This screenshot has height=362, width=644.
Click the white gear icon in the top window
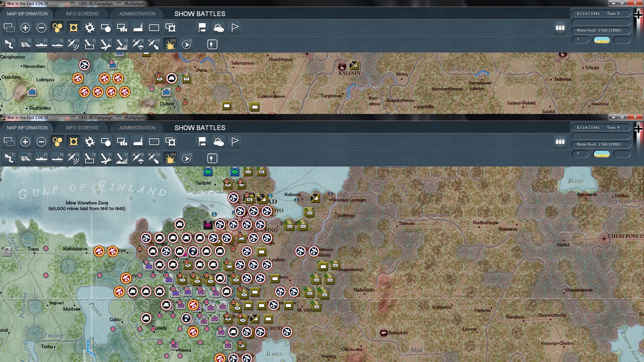[90, 28]
